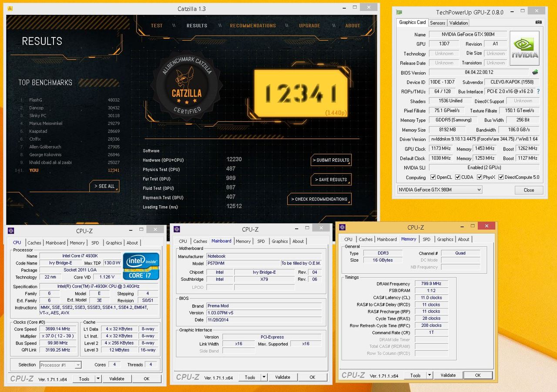Click the Hardware (GPU+CPU) score 12230
This screenshot has height=392, width=557.
[234, 159]
